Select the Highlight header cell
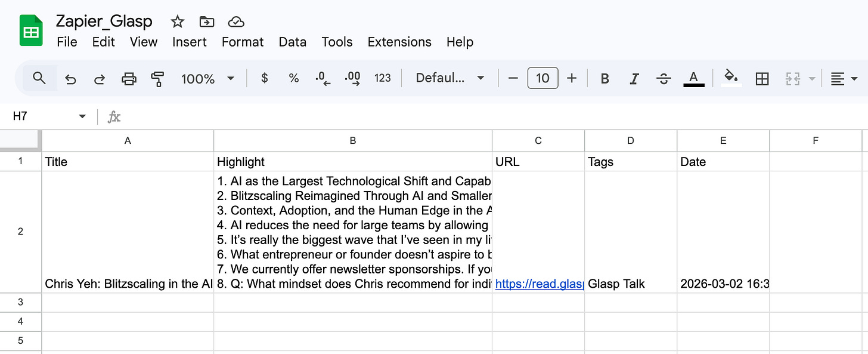 353,162
